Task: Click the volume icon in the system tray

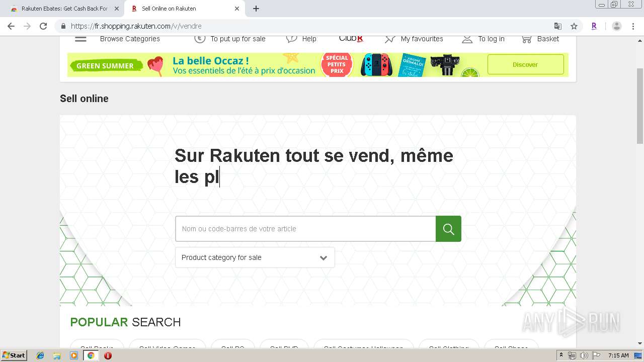Action: [584, 355]
